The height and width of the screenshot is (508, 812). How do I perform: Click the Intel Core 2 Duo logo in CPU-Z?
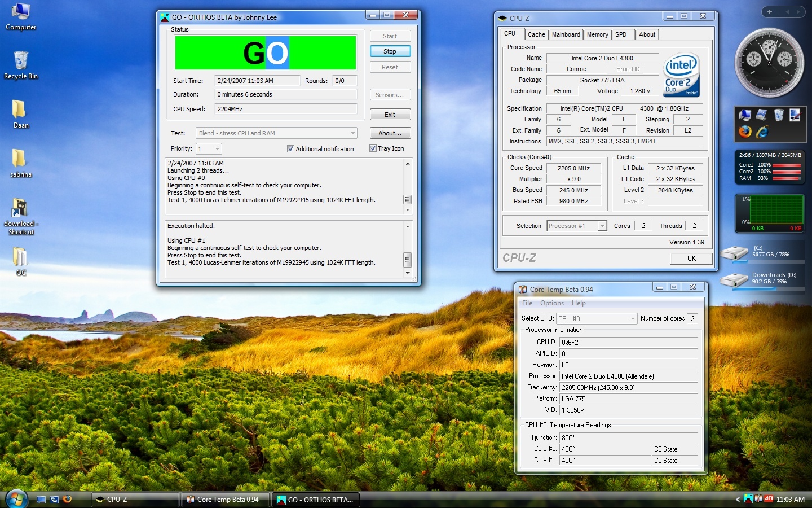(x=682, y=75)
